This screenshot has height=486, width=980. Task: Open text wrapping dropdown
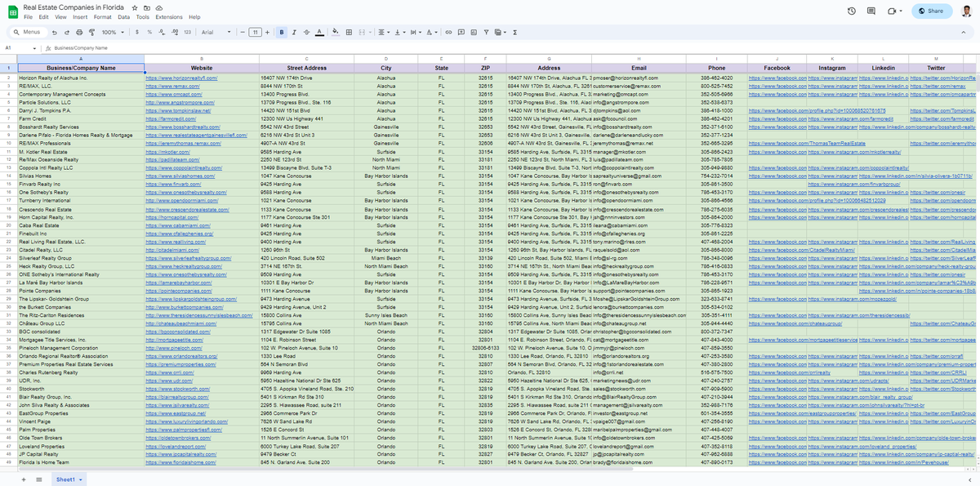414,32
